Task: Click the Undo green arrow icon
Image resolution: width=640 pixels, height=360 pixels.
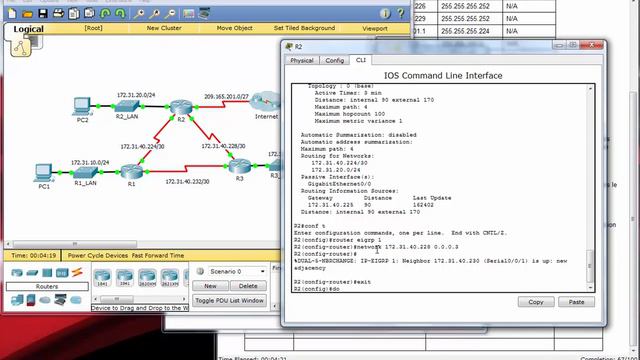Action: pyautogui.click(x=105, y=14)
